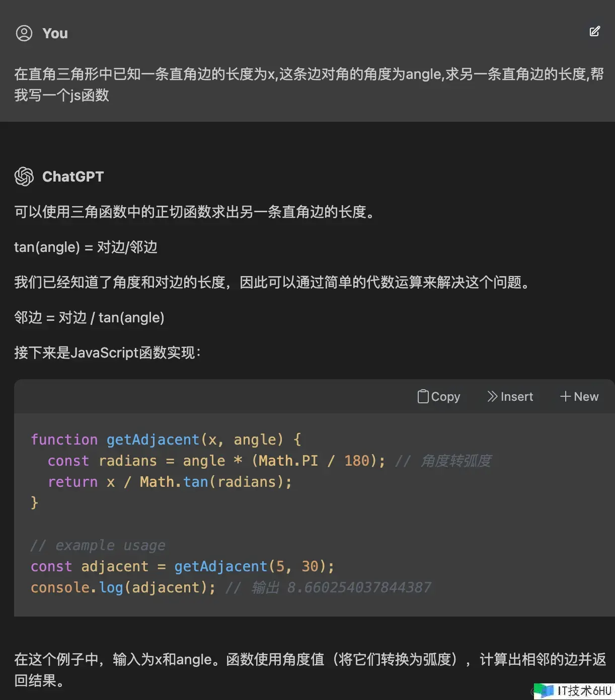Click the plus icon for New
Viewport: 615px width, 700px height.
click(x=565, y=396)
